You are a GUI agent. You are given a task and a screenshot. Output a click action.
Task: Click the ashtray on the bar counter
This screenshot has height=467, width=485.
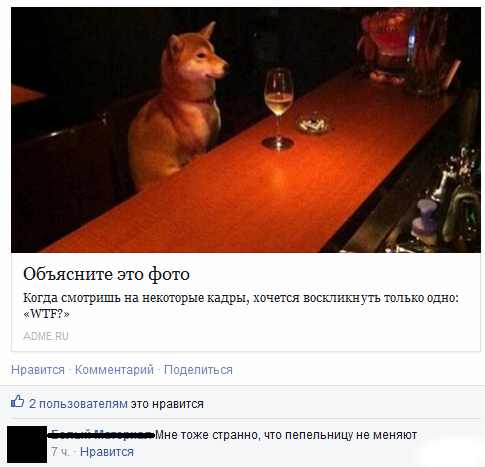click(314, 124)
